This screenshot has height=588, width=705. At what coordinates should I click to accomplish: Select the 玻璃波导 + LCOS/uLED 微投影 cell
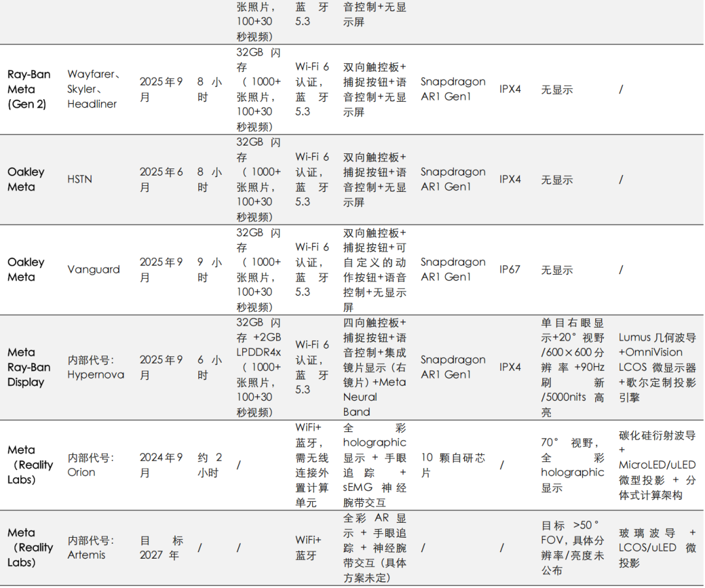coord(657,548)
